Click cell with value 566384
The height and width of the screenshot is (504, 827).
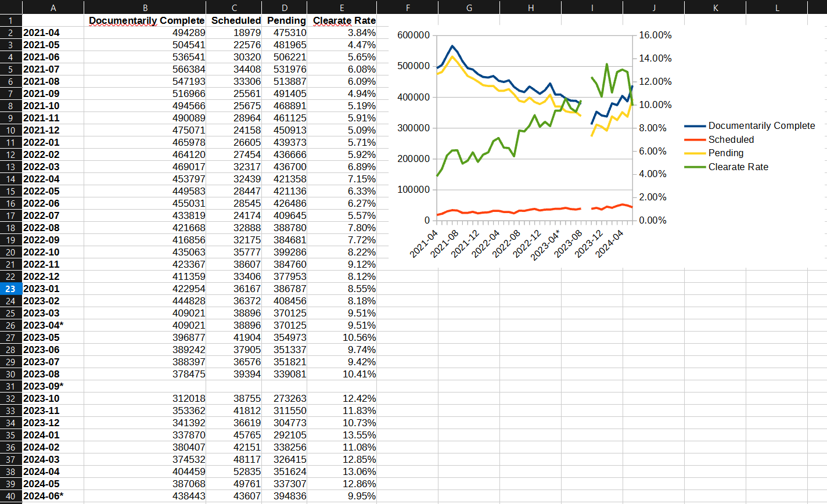coord(145,69)
